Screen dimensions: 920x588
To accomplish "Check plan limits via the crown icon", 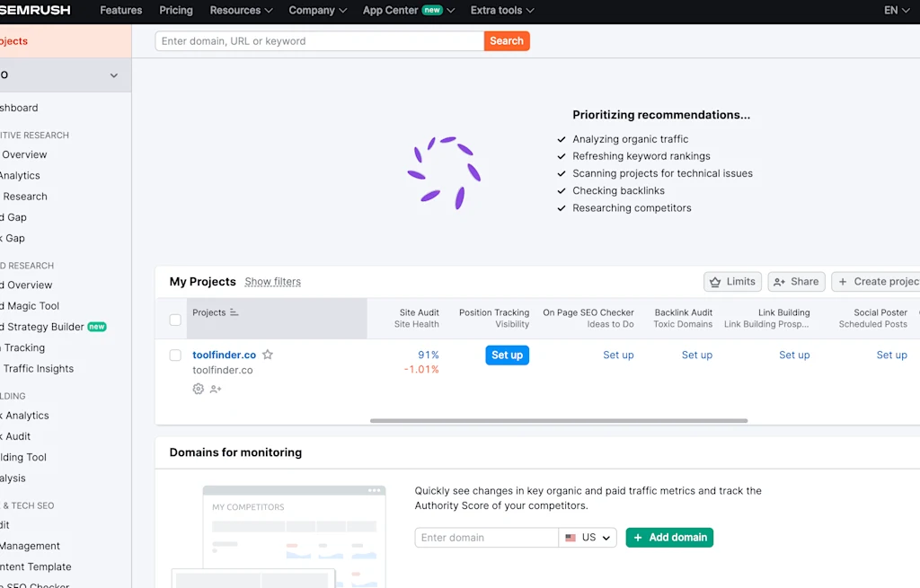I will 732,281.
